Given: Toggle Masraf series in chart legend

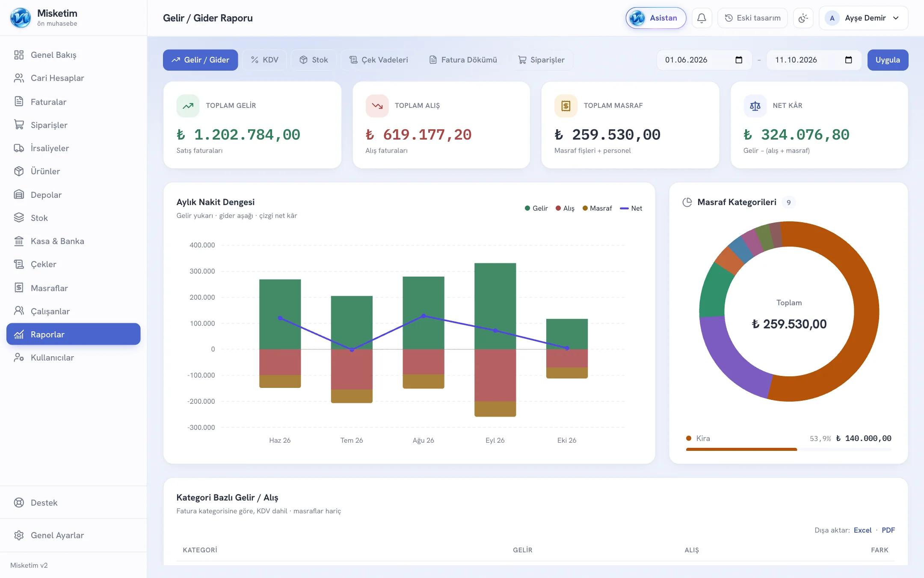Looking at the screenshot, I should tap(597, 208).
